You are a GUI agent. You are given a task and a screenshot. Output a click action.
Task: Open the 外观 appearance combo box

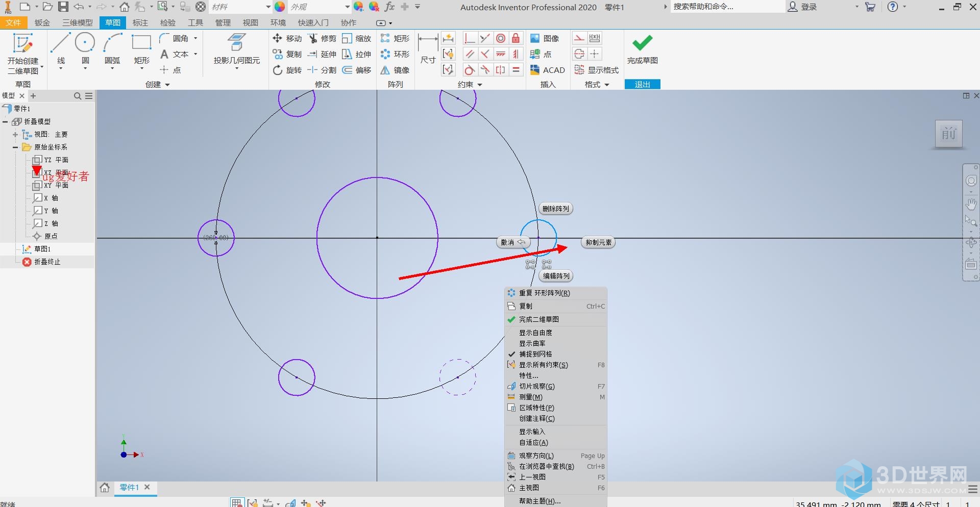(x=319, y=7)
